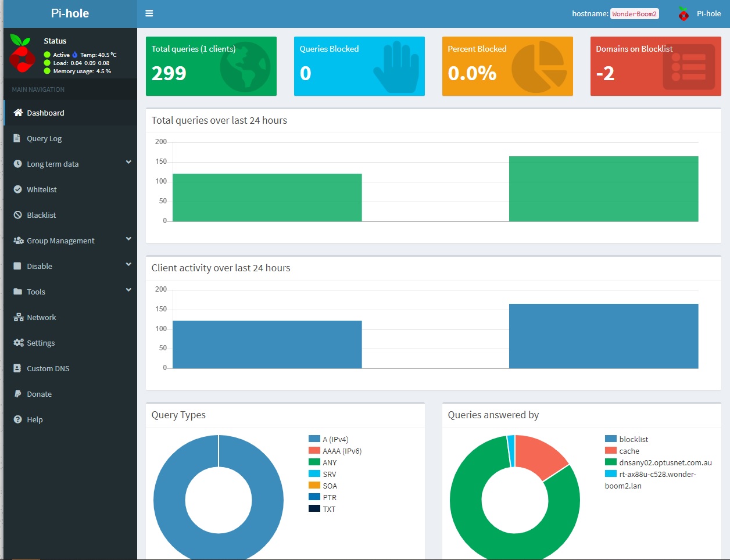Expand the Group Management chevron
Viewport: 730px width, 560px height.
(128, 239)
